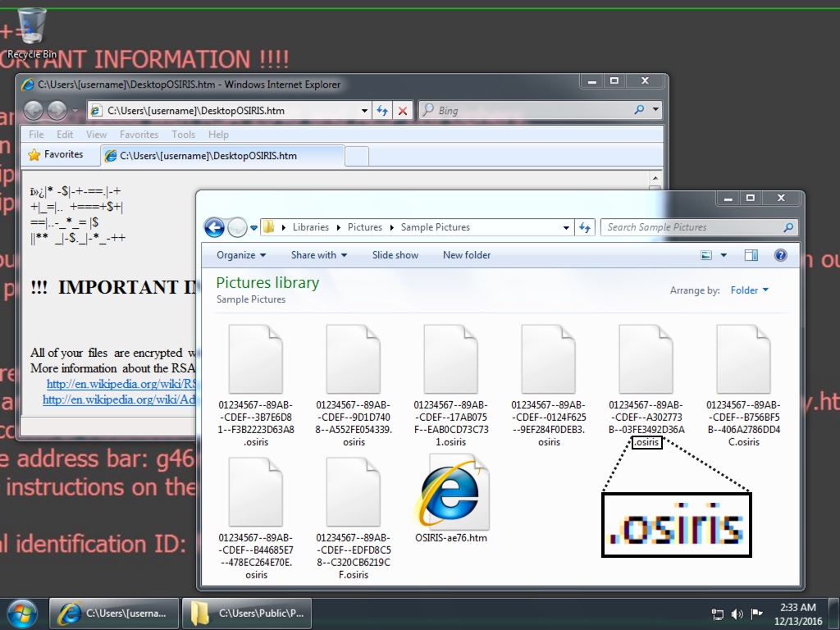Click the Pictures breadcrumb in address bar

click(x=364, y=227)
